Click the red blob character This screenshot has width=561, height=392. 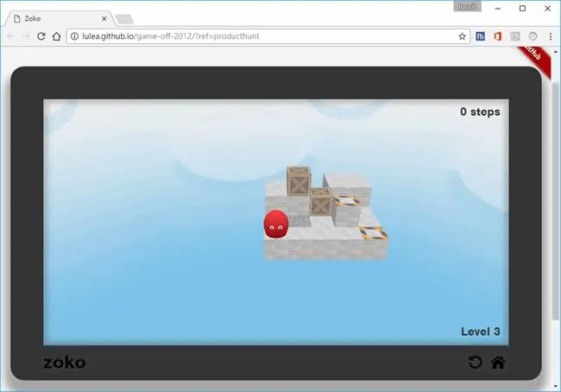(276, 224)
